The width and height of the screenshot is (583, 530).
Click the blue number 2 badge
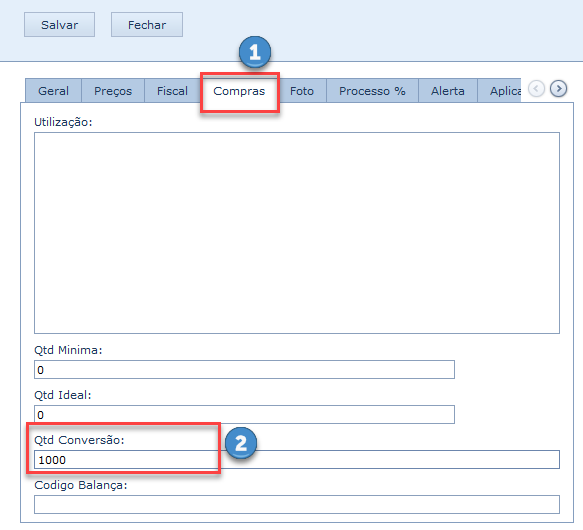pyautogui.click(x=241, y=443)
